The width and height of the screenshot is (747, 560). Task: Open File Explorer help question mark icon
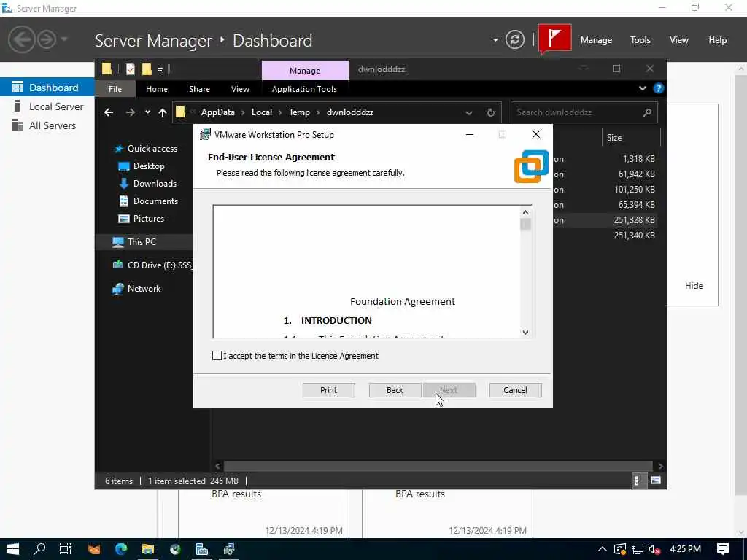click(x=659, y=88)
